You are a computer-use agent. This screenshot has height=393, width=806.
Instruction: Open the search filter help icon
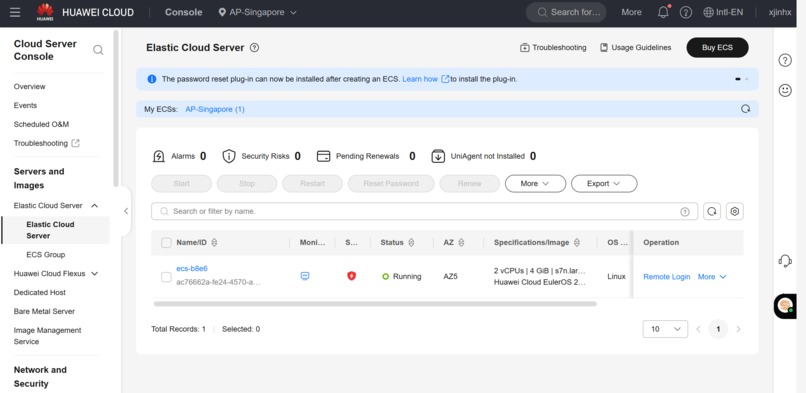click(x=685, y=212)
